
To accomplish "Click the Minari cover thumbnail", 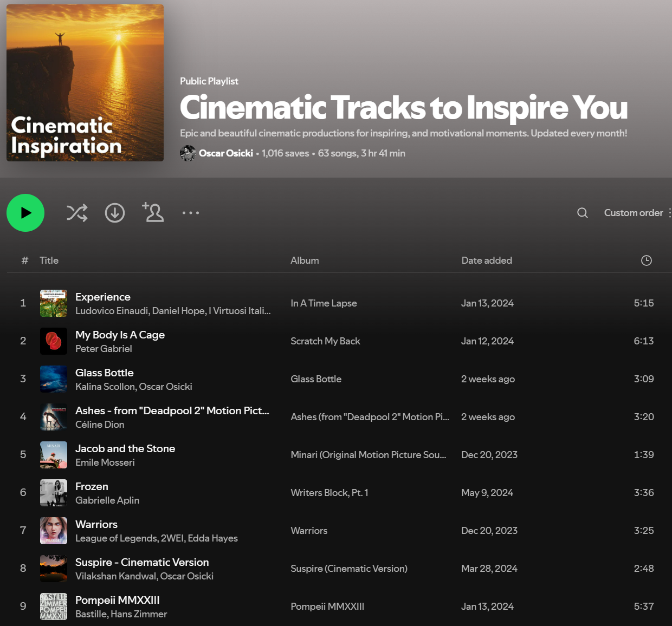I will (x=54, y=455).
